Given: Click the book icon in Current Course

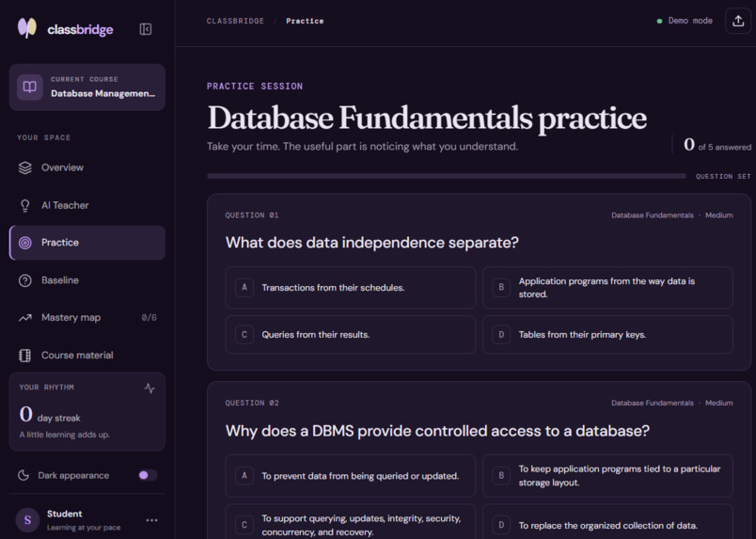Looking at the screenshot, I should pos(30,87).
